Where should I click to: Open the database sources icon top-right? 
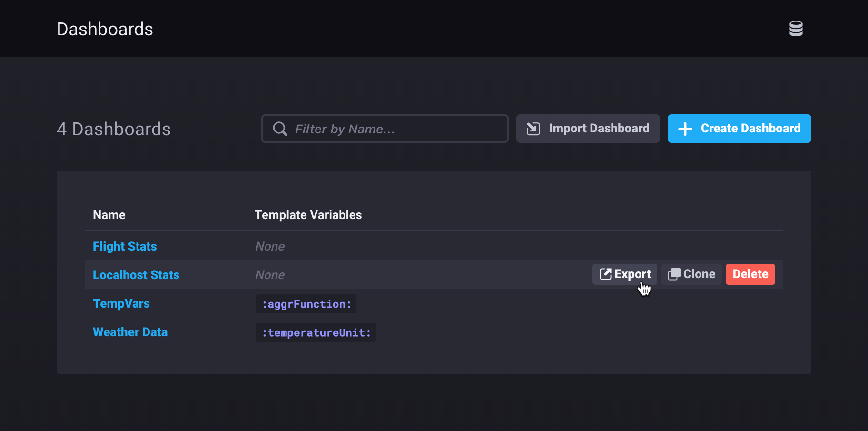pos(796,29)
